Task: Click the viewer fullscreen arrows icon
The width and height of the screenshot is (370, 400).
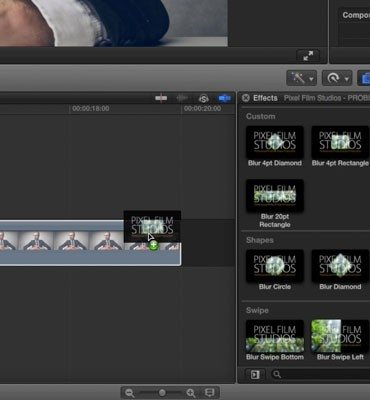Action: tap(308, 56)
